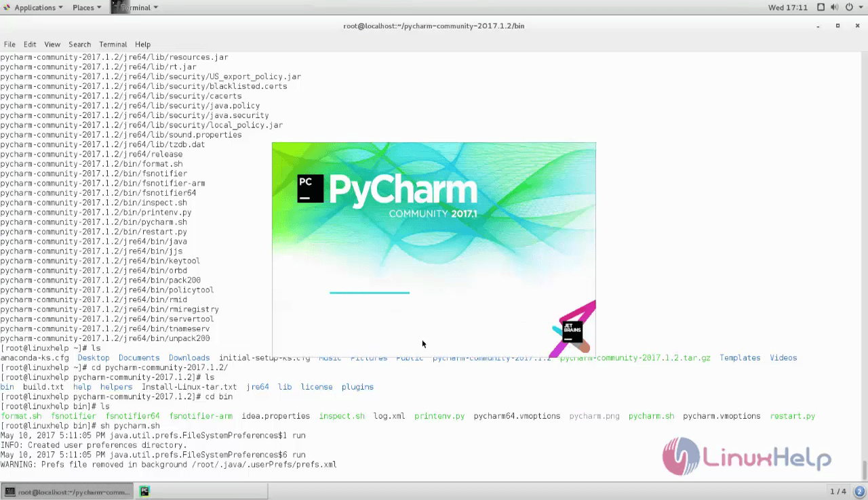Screen dimensions: 868x500
Task: Click 'printenv.py' in the bin listing
Action: tap(439, 416)
